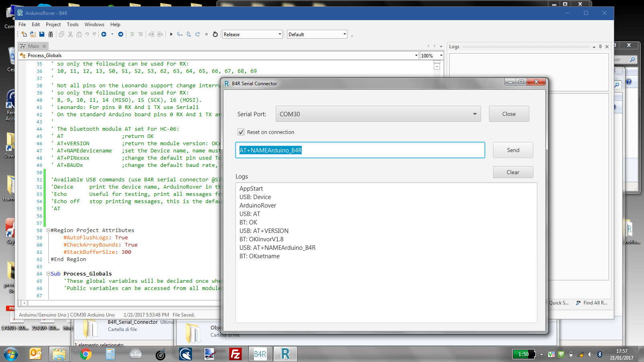Click the 'BT: OKlinvorV1.8' log line
644x362 pixels.
click(x=262, y=239)
